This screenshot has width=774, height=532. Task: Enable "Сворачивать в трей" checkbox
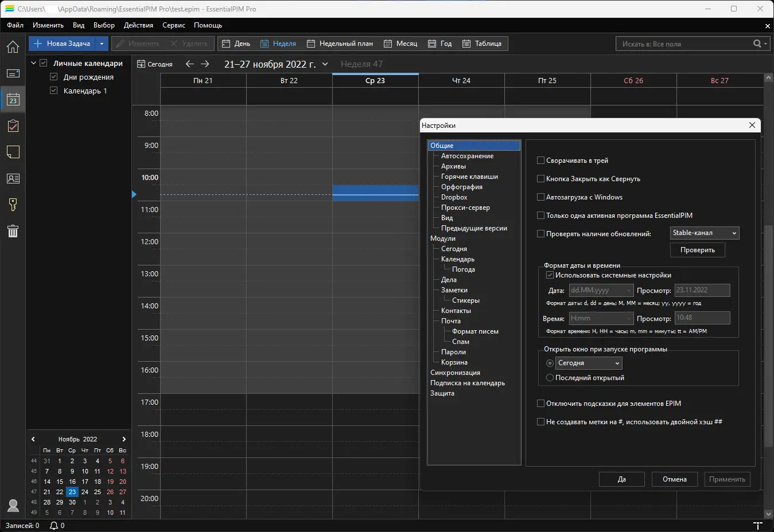(540, 161)
